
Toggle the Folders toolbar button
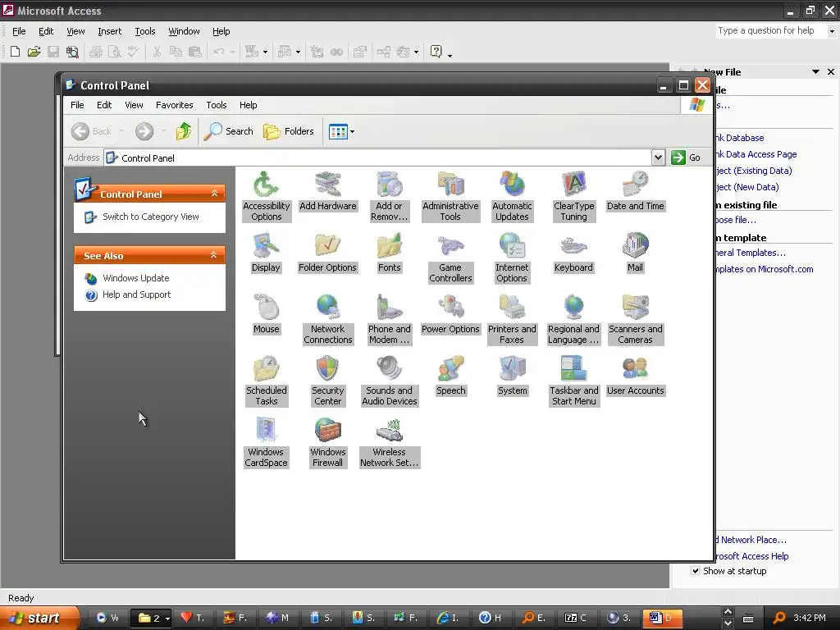click(x=288, y=131)
